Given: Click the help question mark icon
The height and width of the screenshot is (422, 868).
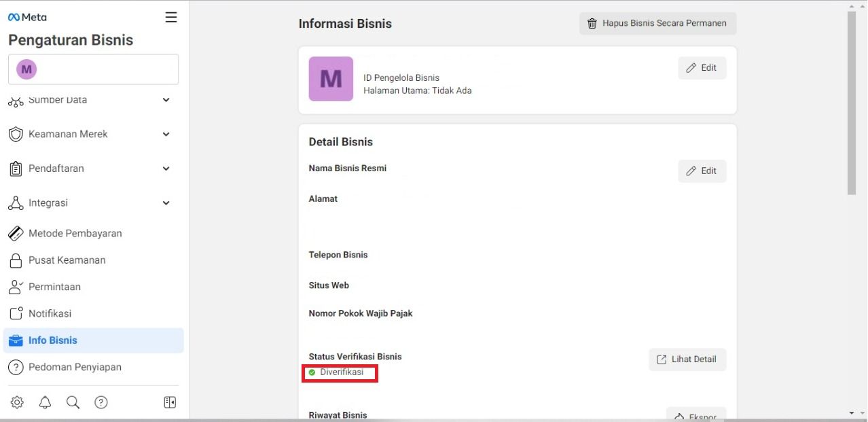Looking at the screenshot, I should pos(101,402).
